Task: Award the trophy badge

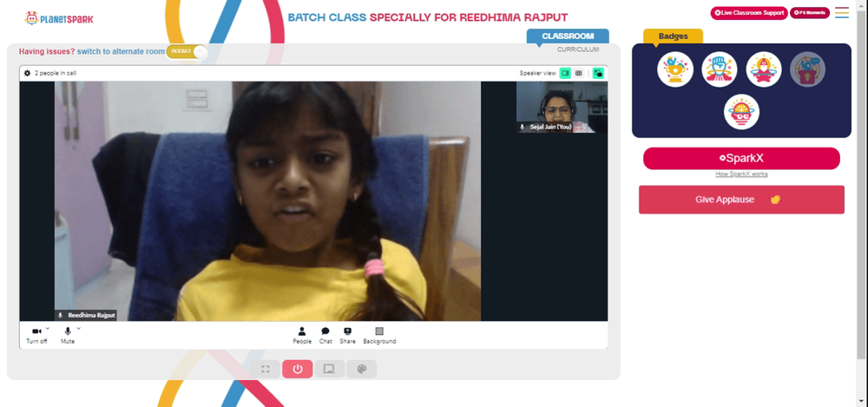Action: (674, 69)
